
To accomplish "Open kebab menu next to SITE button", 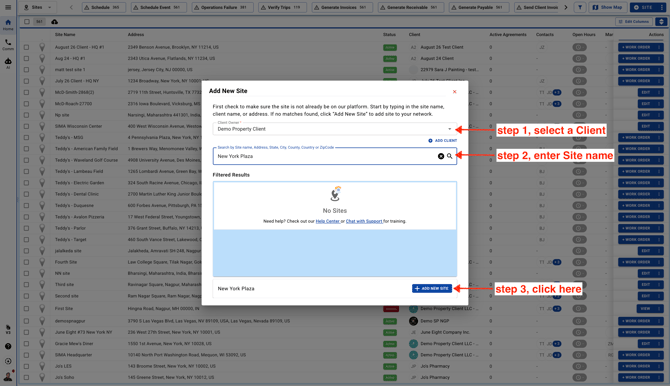I will pos(661,7).
